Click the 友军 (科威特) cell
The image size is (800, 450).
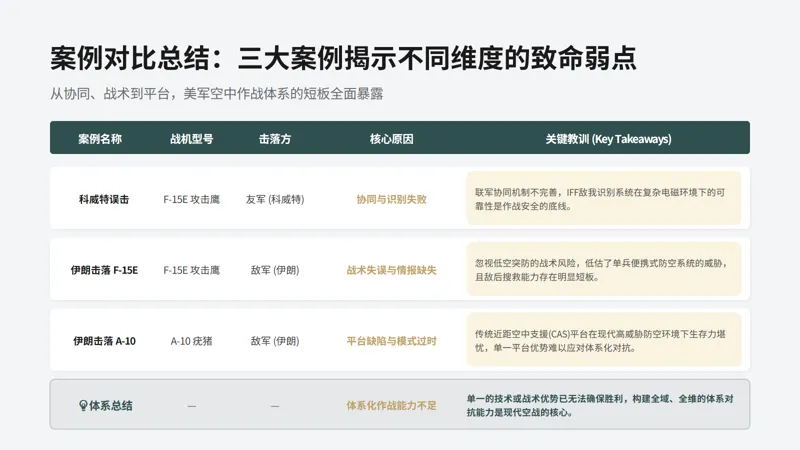(x=275, y=199)
